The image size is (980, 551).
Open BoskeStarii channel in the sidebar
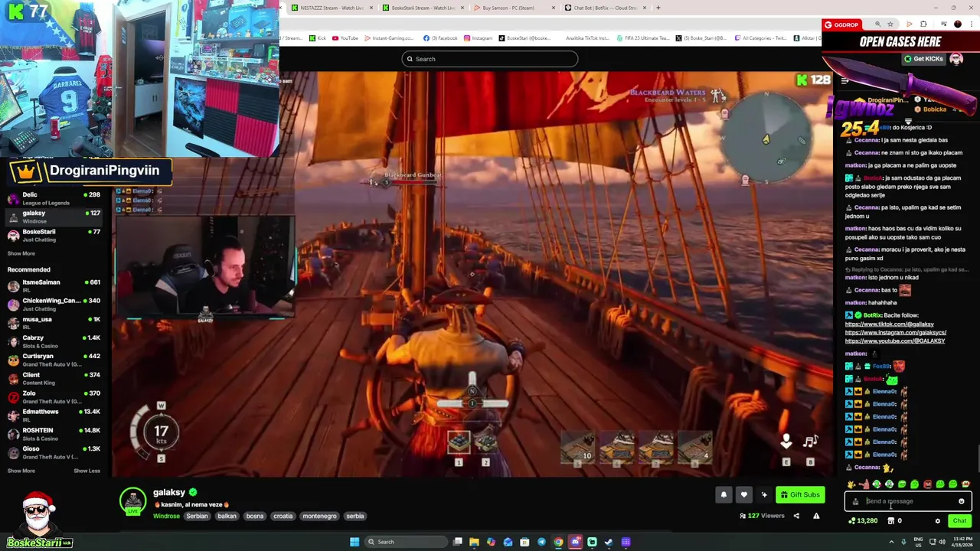tap(54, 235)
